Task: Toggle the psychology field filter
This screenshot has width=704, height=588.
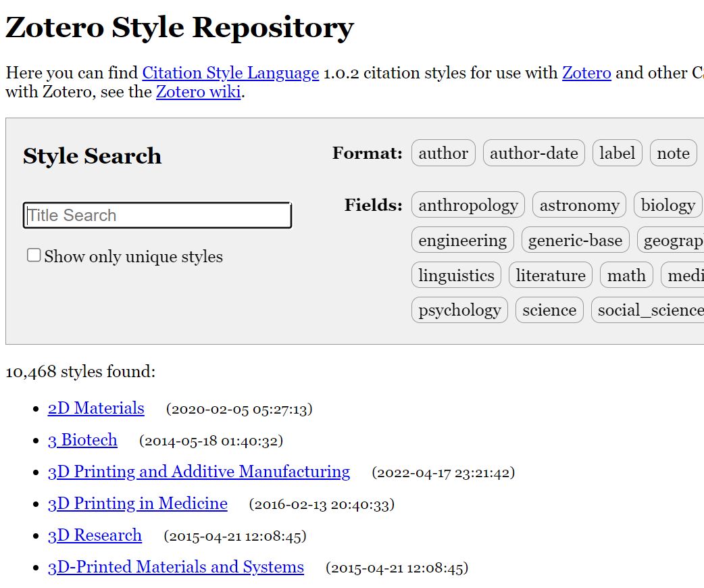Action: pos(459,310)
